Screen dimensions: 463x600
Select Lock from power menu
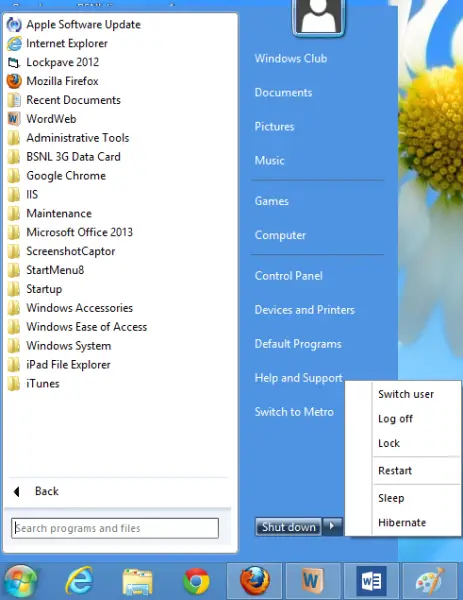[389, 443]
